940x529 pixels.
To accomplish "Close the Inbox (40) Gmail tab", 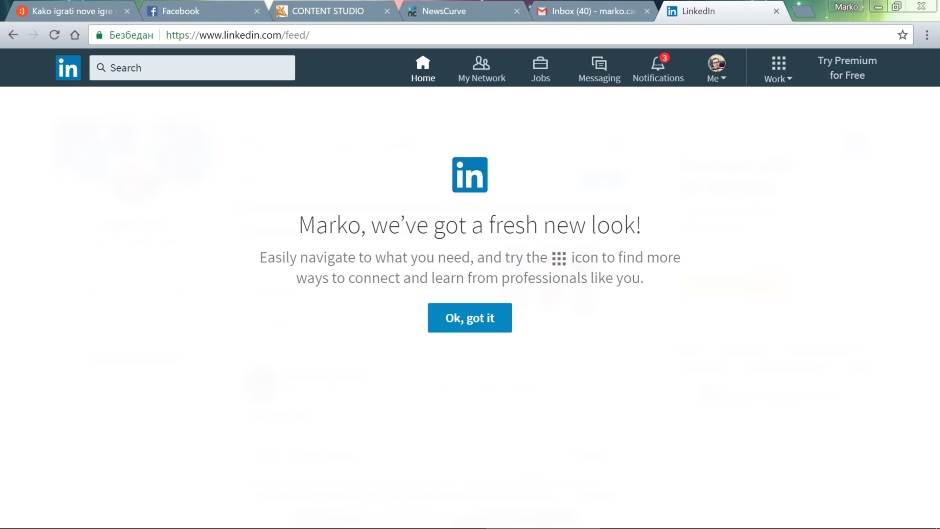I will point(647,11).
